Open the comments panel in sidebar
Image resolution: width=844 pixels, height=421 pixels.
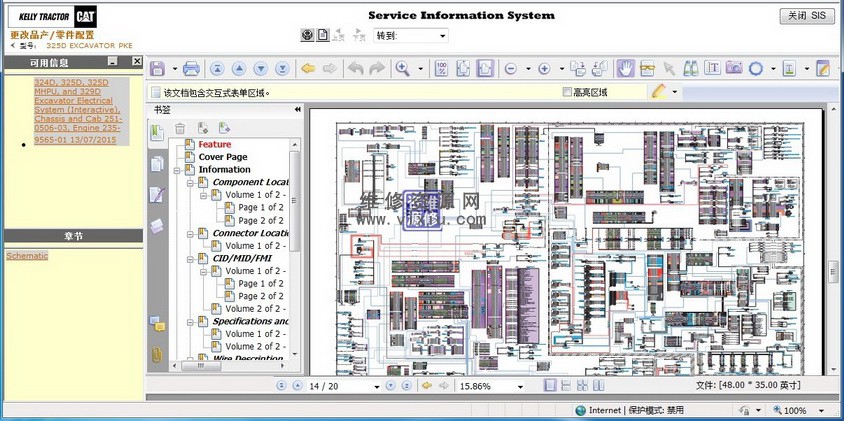pos(157,322)
